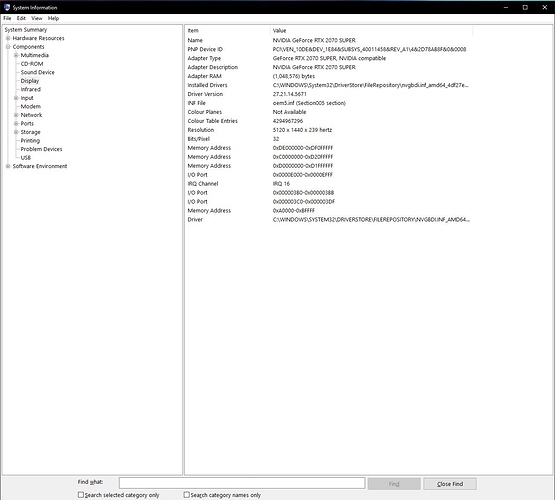Image resolution: width=555 pixels, height=500 pixels.
Task: Click the value 27.21.14.5671
Action: [x=290, y=94]
